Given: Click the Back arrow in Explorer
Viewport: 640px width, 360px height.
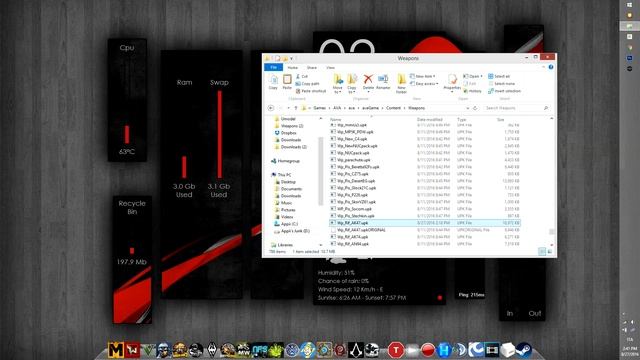Looking at the screenshot, I should click(271, 108).
